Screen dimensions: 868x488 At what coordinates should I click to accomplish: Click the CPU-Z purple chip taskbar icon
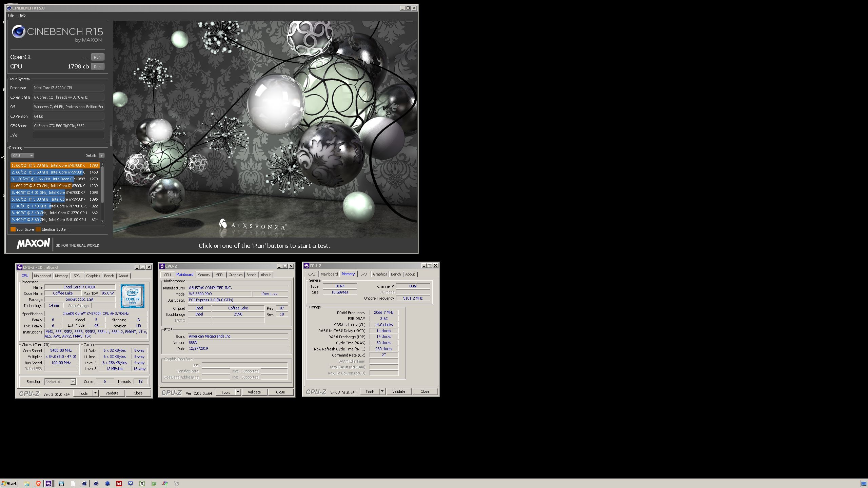pyautogui.click(x=49, y=484)
